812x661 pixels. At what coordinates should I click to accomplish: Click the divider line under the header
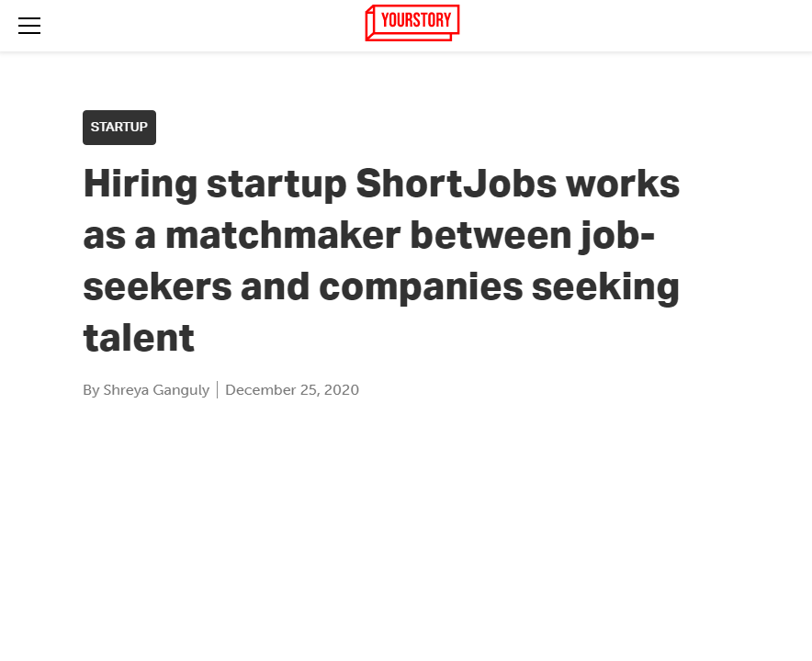coord(406,52)
